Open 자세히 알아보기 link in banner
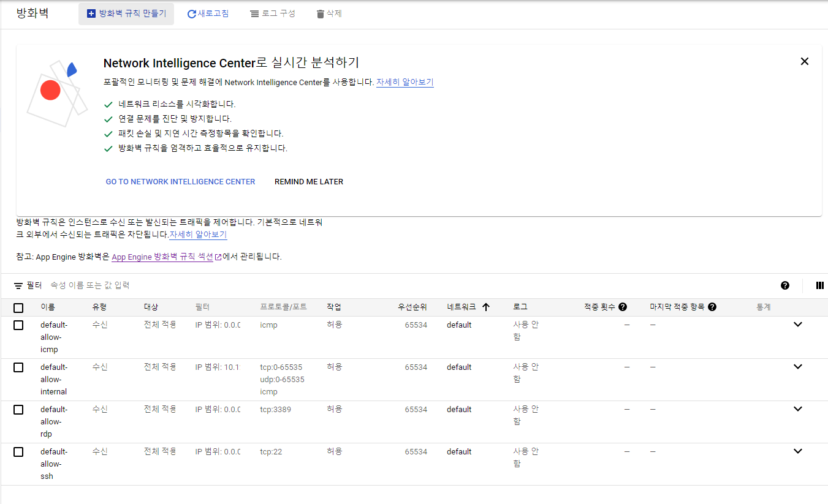The height and width of the screenshot is (504, 828). pos(405,82)
